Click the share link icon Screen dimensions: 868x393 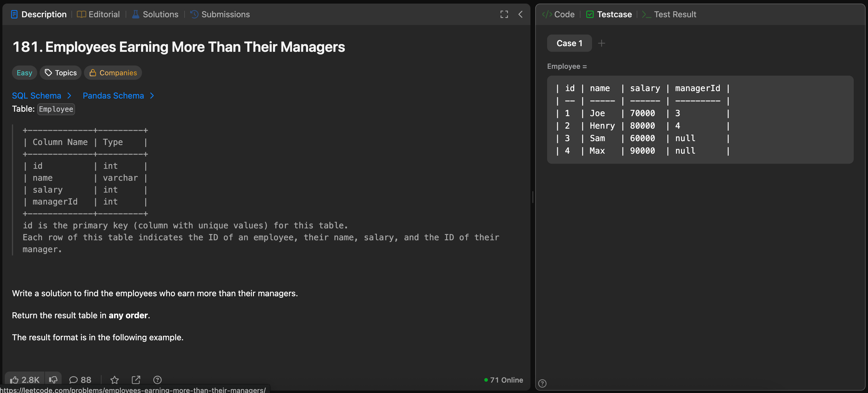[x=136, y=380]
